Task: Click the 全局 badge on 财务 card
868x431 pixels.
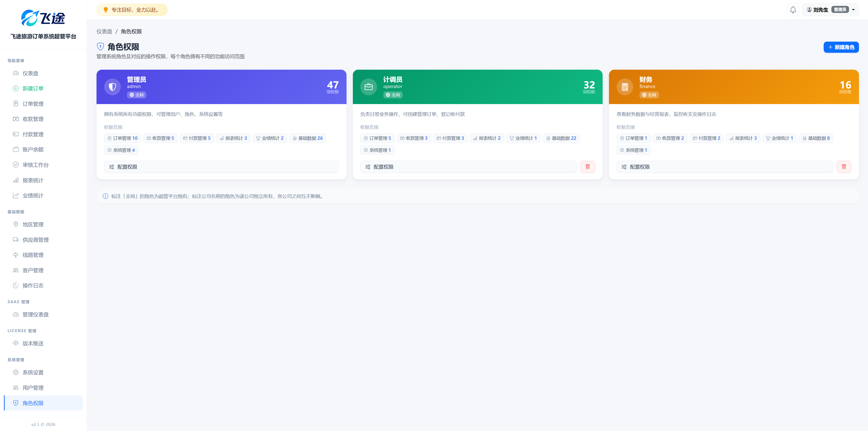Action: 649,95
